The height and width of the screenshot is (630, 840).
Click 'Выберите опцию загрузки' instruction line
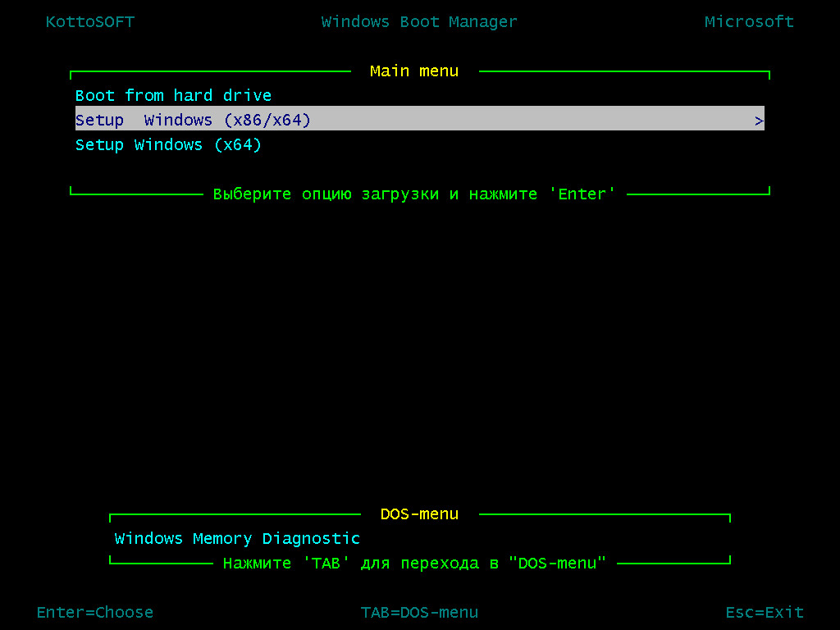click(x=414, y=194)
